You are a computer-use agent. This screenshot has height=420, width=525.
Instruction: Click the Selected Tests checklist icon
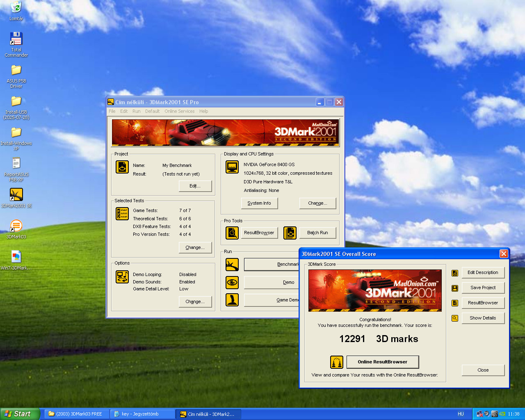pyautogui.click(x=122, y=214)
